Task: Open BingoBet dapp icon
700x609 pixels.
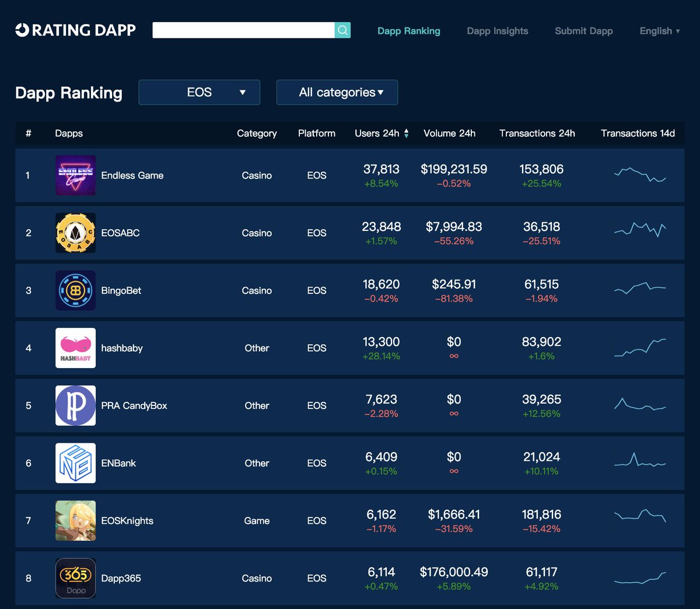Action: click(75, 290)
